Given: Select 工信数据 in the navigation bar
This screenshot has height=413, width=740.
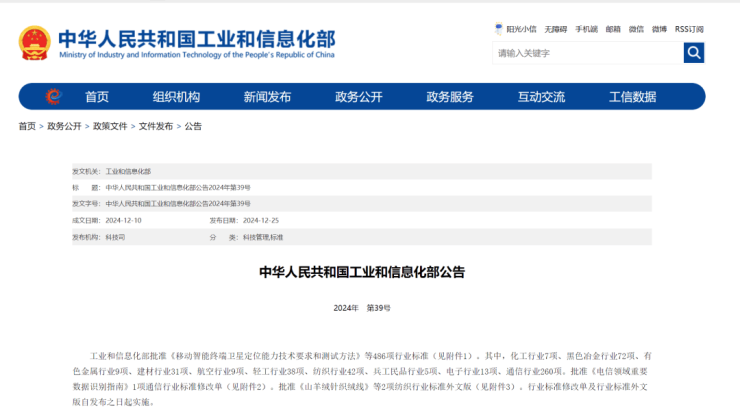Looking at the screenshot, I should tap(632, 97).
